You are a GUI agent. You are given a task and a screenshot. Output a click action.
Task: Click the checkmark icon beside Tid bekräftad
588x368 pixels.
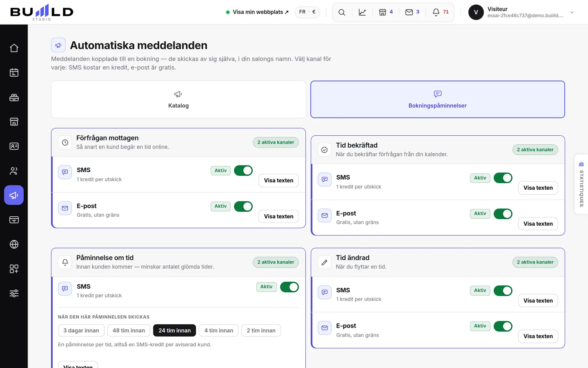coord(325,150)
